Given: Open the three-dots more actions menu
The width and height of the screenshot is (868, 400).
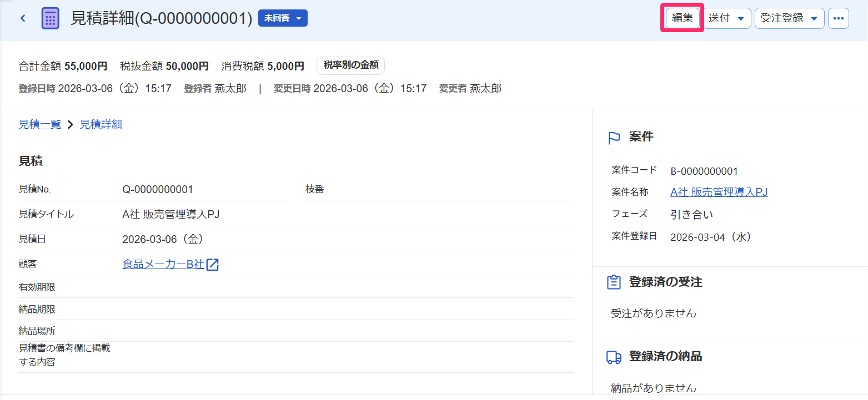Looking at the screenshot, I should coord(838,18).
